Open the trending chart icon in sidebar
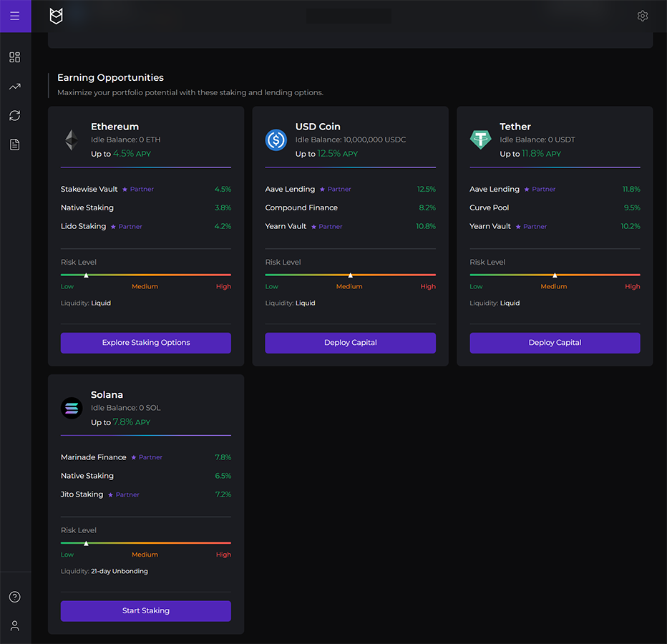This screenshot has height=644, width=667. tap(15, 87)
